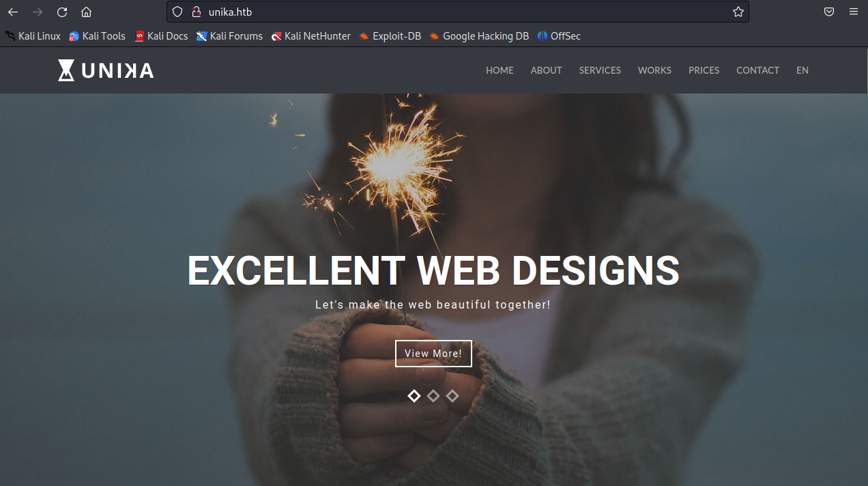
Task: Switch to the third slide indicator
Action: [452, 396]
